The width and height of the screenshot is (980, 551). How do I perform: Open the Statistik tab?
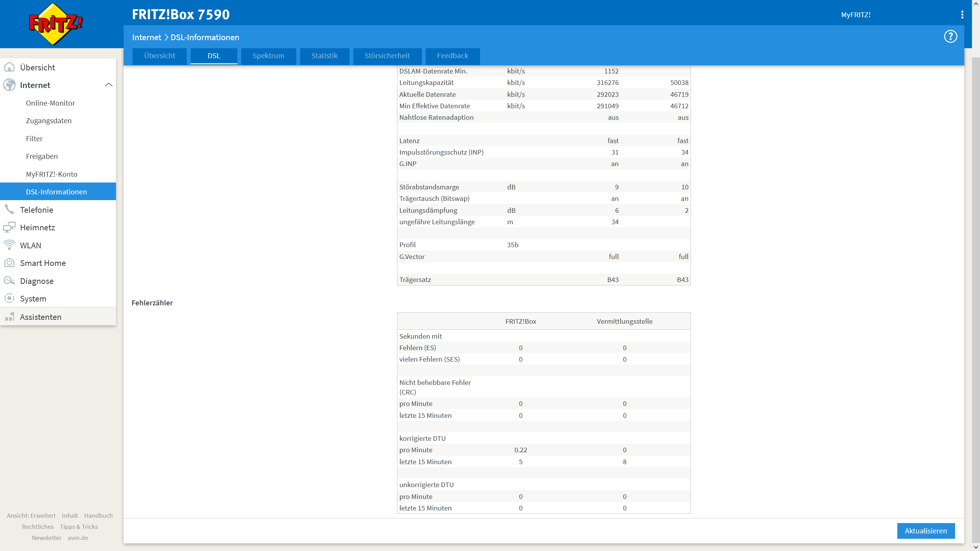click(324, 56)
